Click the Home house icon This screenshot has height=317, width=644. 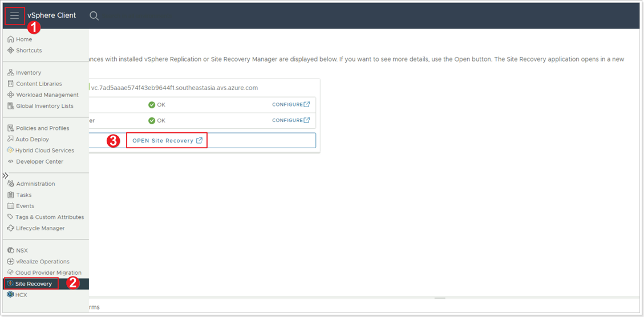pos(11,39)
